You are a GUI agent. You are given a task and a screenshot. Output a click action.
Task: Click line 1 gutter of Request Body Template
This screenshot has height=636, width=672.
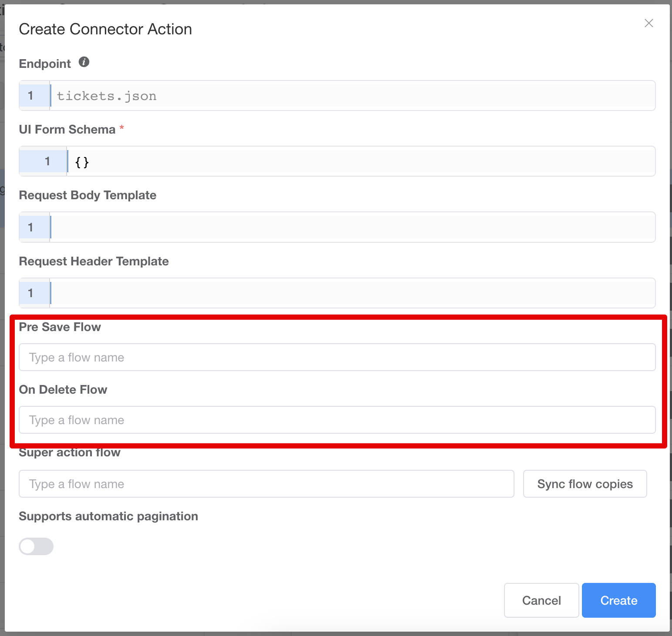[31, 227]
